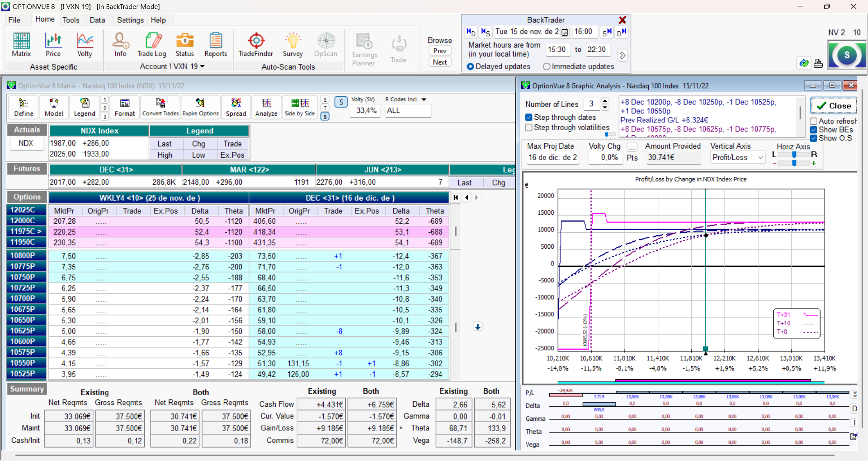The height and width of the screenshot is (461, 868).
Task: Toggle the B button in E/T/B stack
Action: 325,117
